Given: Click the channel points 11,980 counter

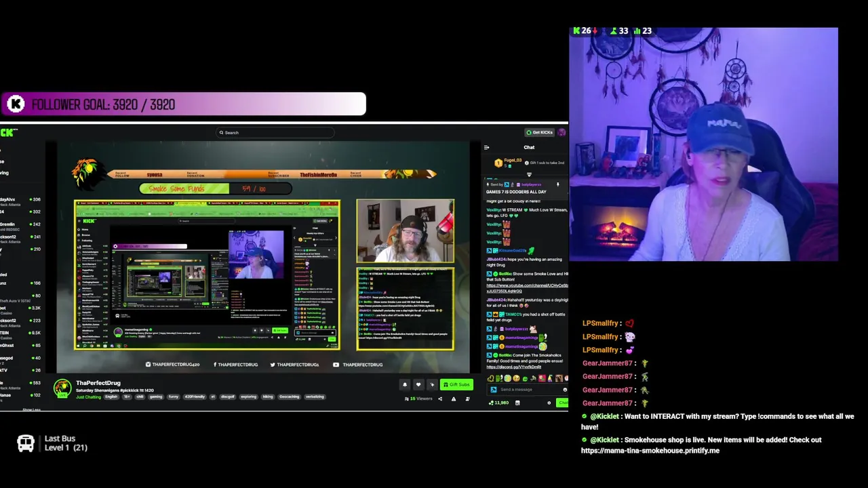Looking at the screenshot, I should click(499, 403).
